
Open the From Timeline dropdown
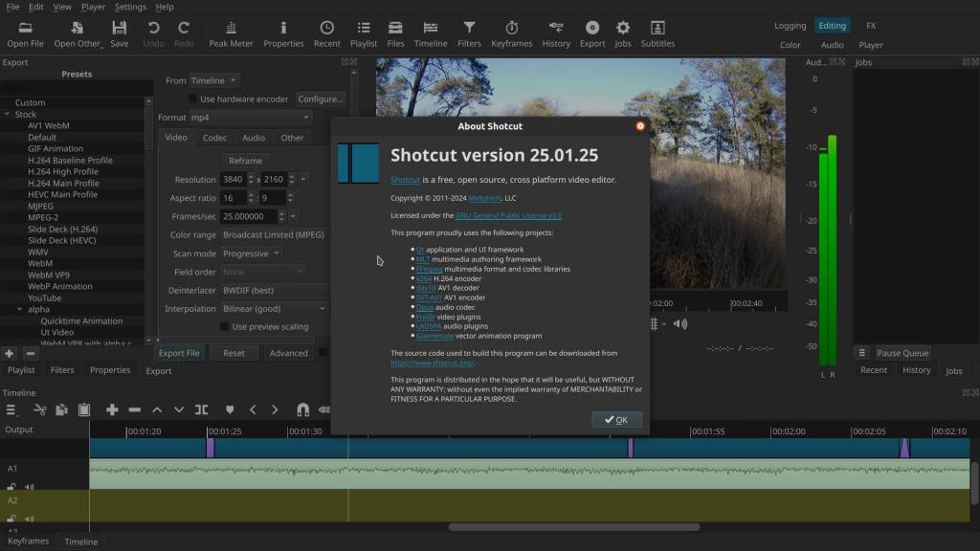point(213,80)
